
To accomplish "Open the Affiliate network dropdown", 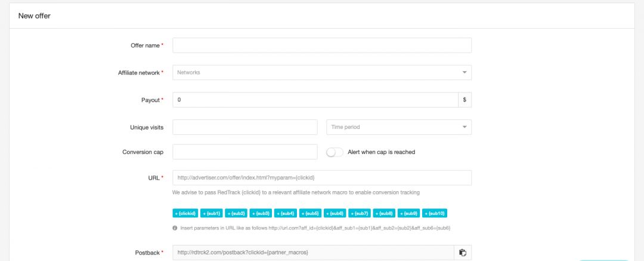I will [322, 72].
